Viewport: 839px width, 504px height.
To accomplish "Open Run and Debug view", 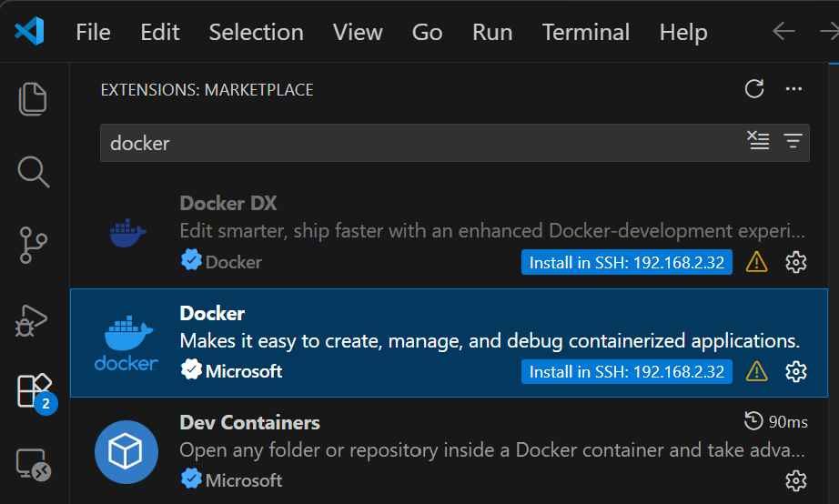I will point(34,318).
